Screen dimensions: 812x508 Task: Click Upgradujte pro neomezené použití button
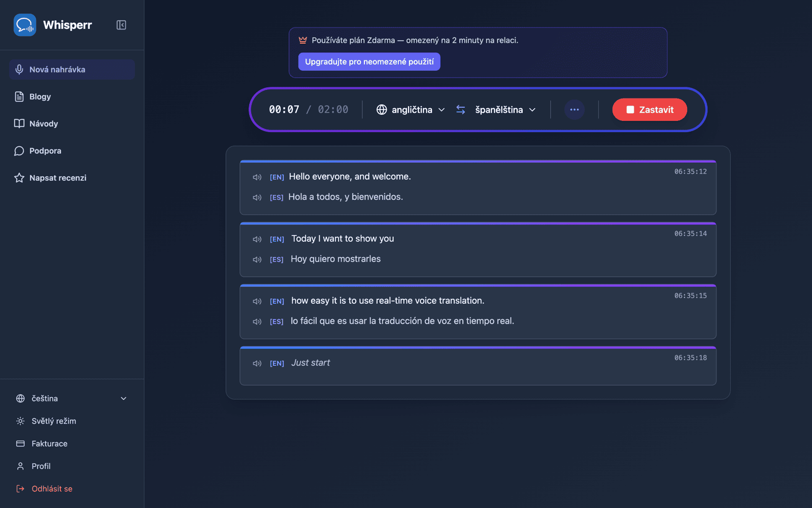click(369, 61)
